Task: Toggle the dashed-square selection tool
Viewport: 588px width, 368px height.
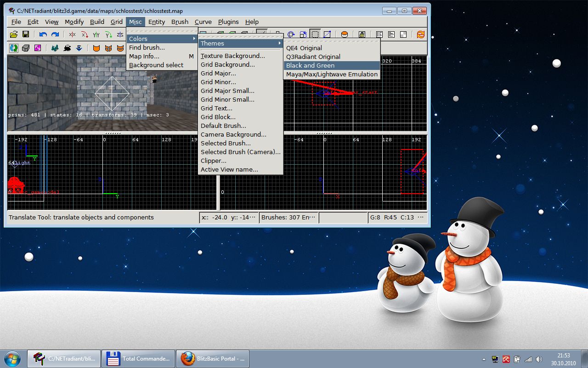Action: [315, 34]
